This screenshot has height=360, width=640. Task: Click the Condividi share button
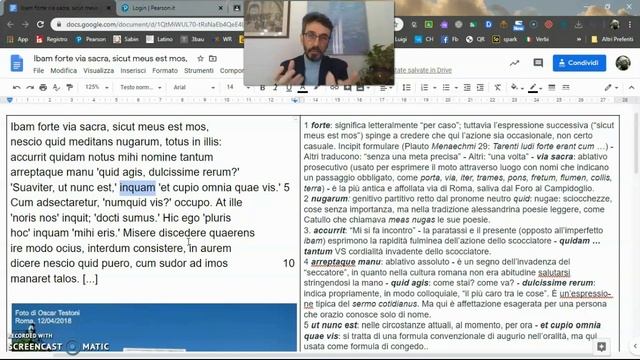[x=579, y=63]
